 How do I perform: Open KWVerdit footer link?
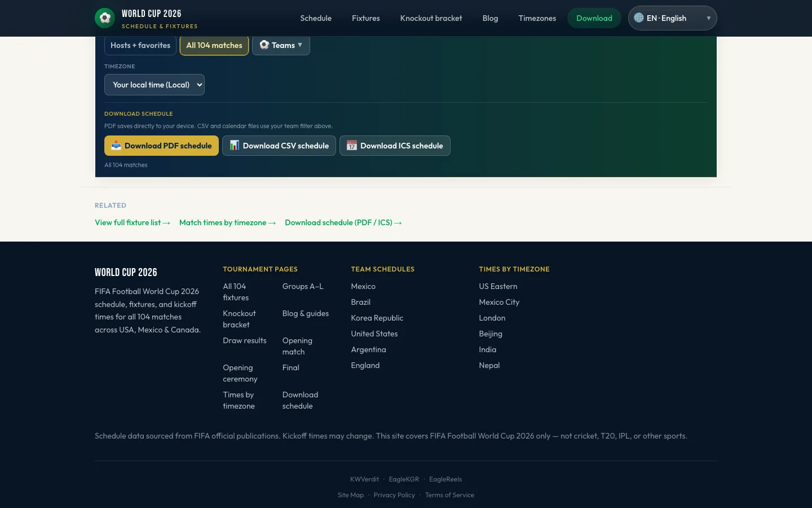pos(364,479)
